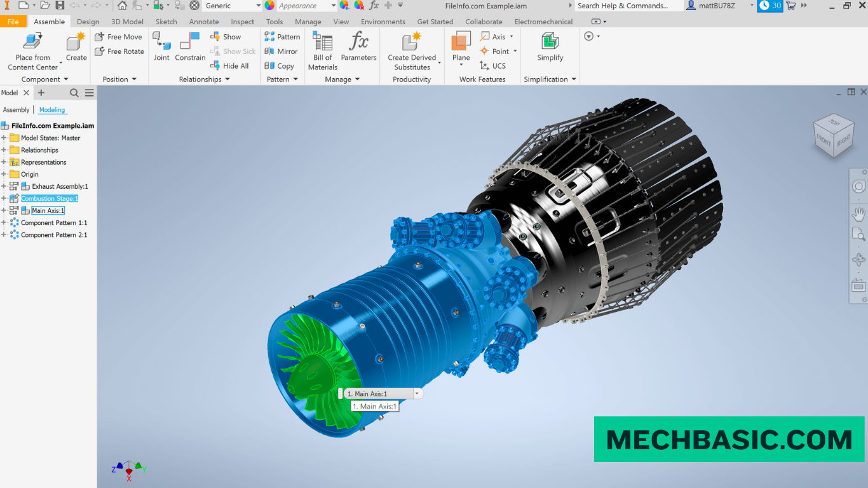Expand the Model States: Master folder
Screen dimensions: 868x488
tap(4, 138)
